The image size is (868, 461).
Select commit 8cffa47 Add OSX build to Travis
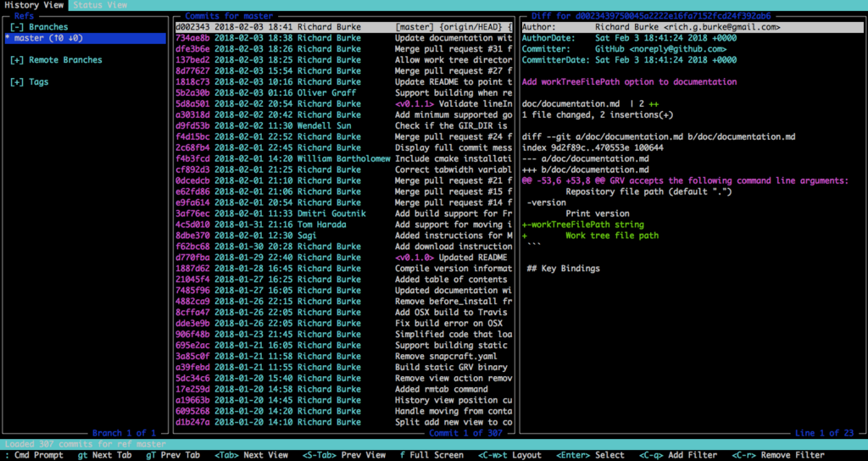tap(344, 313)
